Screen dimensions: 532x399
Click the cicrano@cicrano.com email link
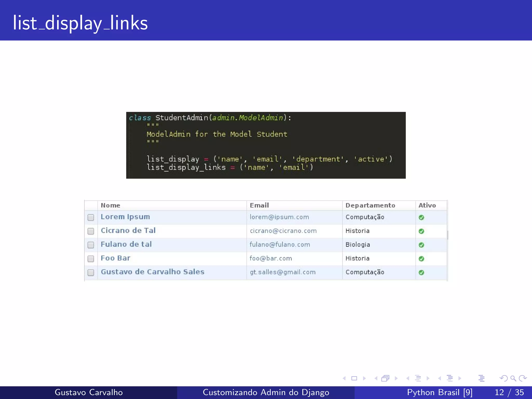(283, 231)
